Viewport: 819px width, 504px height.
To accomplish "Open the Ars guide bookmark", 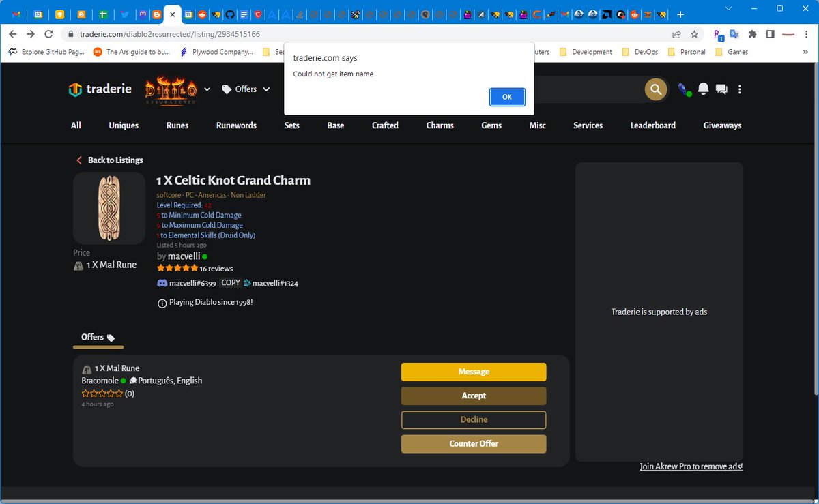I will tap(132, 52).
